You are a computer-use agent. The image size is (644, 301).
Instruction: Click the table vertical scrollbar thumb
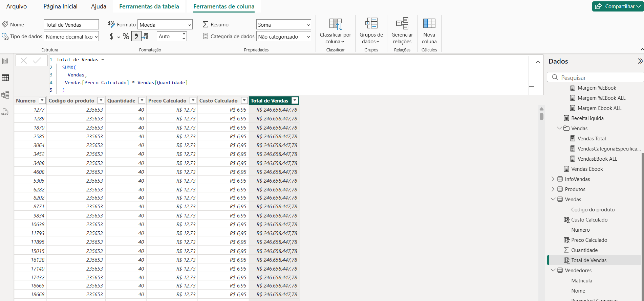point(541,116)
